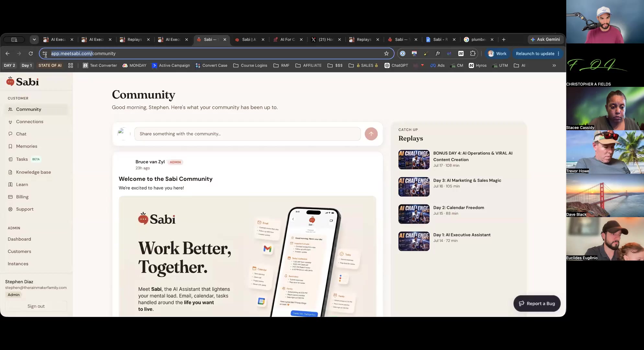Open the DAY 2 bookmark
The image size is (644, 350).
coord(9,65)
